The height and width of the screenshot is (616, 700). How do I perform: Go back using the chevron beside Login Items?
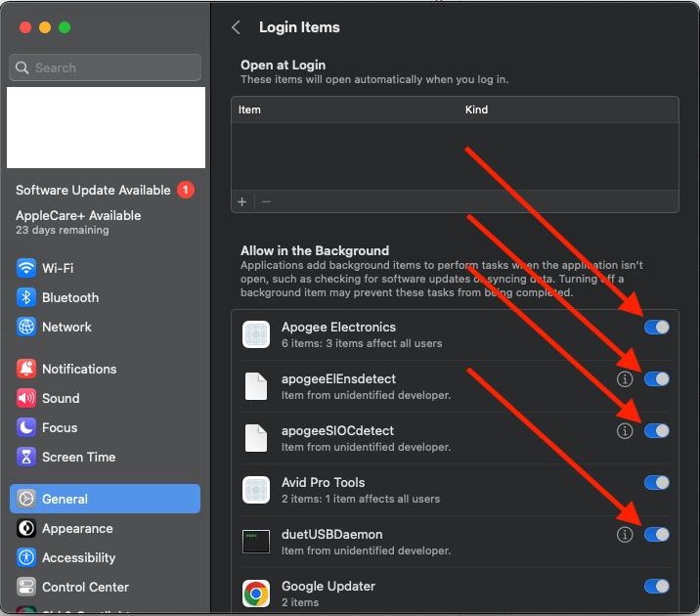(x=236, y=27)
